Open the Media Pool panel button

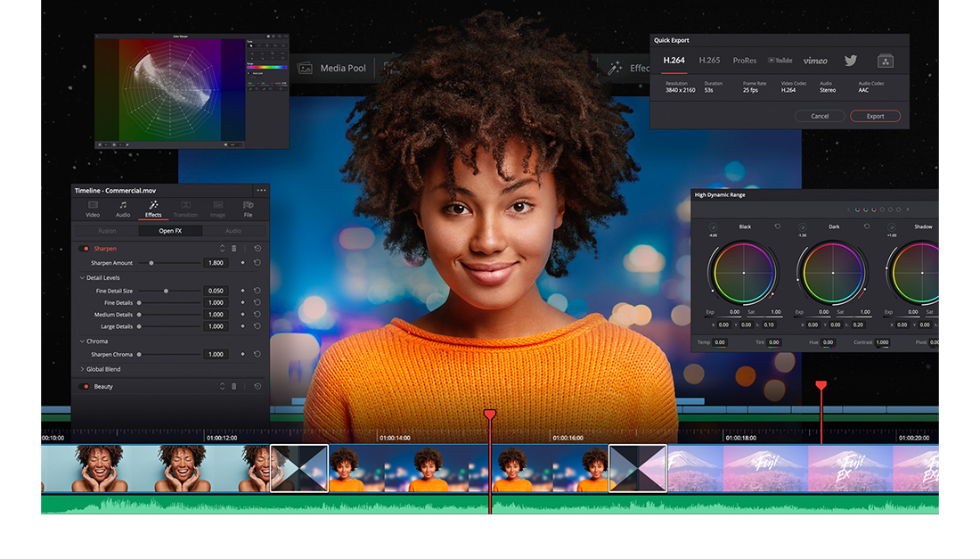click(332, 68)
